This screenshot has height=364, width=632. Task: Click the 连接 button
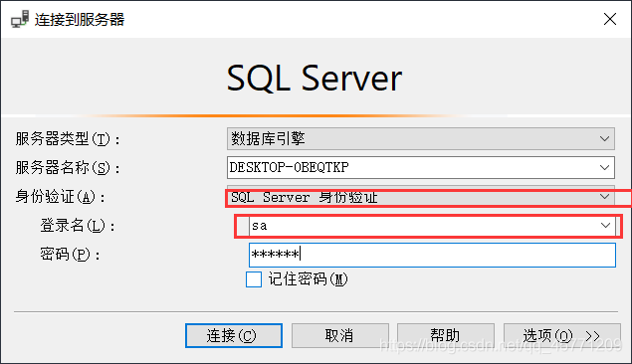pyautogui.click(x=234, y=335)
